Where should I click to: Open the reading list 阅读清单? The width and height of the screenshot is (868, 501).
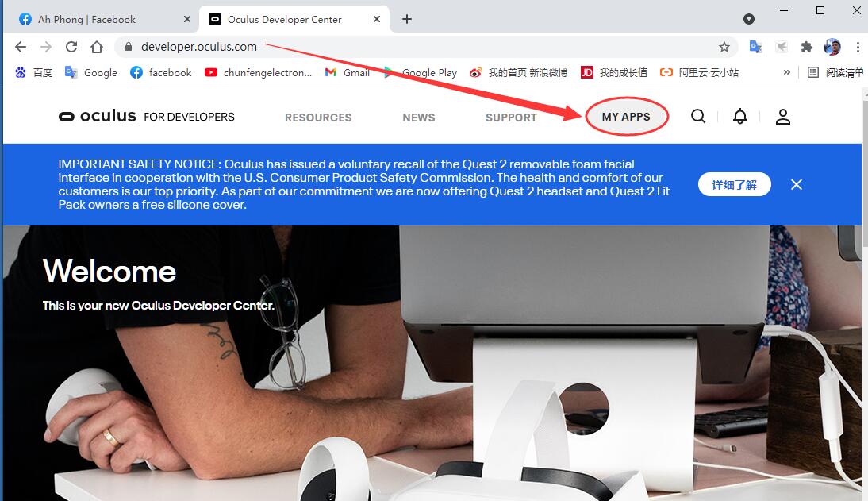point(835,72)
